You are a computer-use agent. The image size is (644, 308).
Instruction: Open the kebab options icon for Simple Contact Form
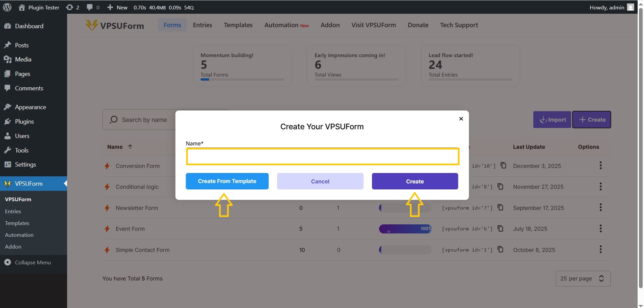click(x=600, y=249)
